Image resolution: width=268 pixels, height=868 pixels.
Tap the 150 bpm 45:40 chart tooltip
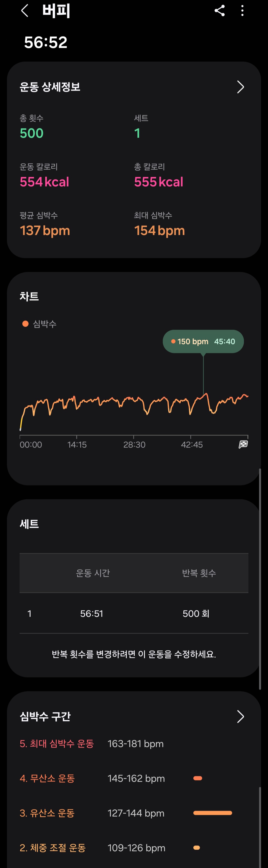[x=203, y=341]
